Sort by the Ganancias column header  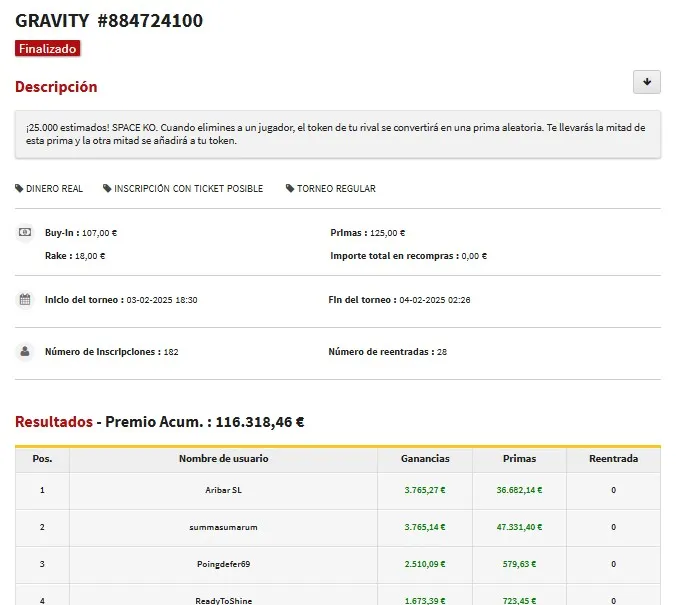coord(425,459)
